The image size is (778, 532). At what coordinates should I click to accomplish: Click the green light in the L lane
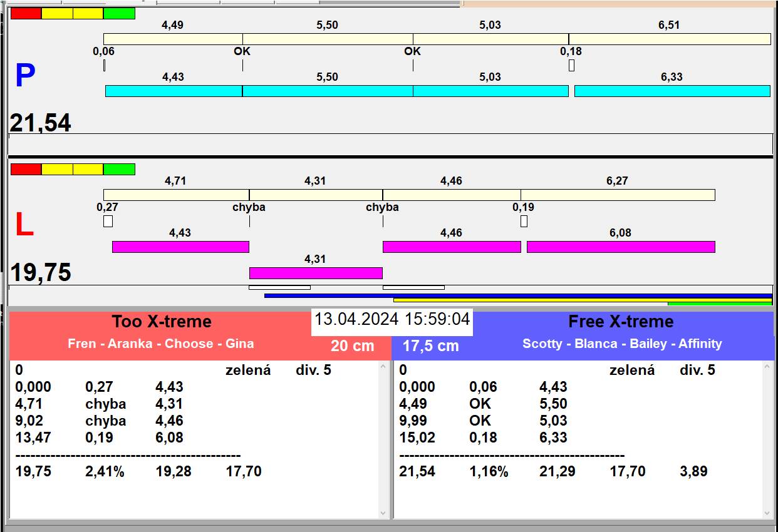pyautogui.click(x=119, y=169)
